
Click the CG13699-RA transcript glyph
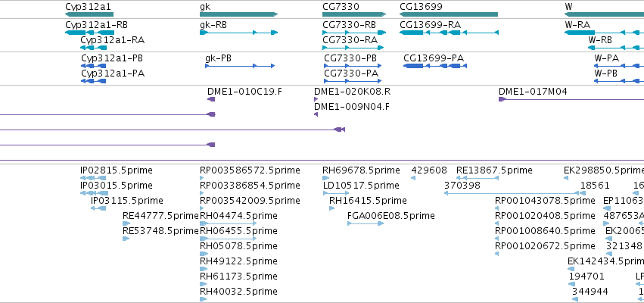pyautogui.click(x=449, y=33)
